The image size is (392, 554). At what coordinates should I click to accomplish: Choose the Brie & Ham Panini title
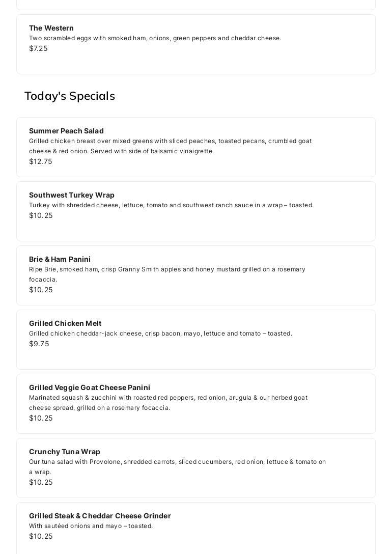(x=60, y=259)
